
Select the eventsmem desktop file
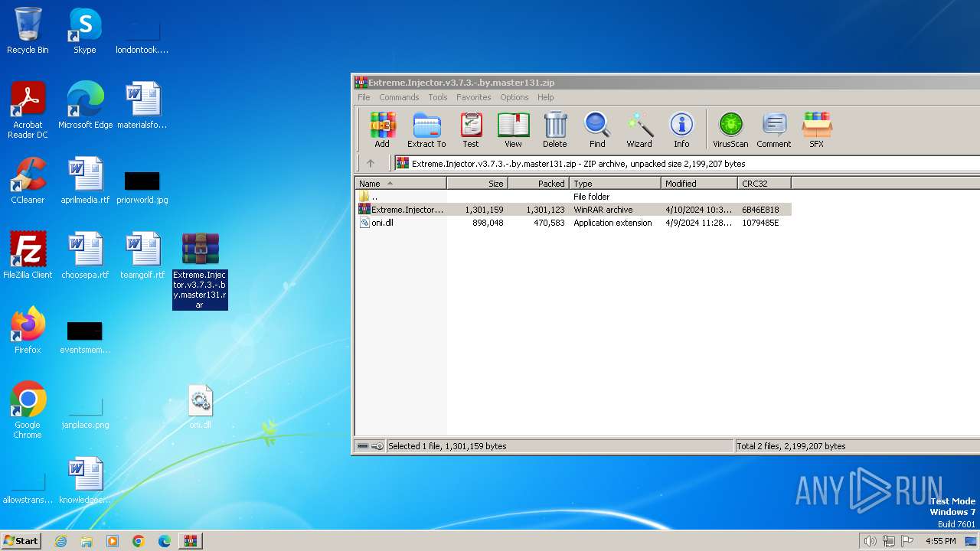(85, 337)
